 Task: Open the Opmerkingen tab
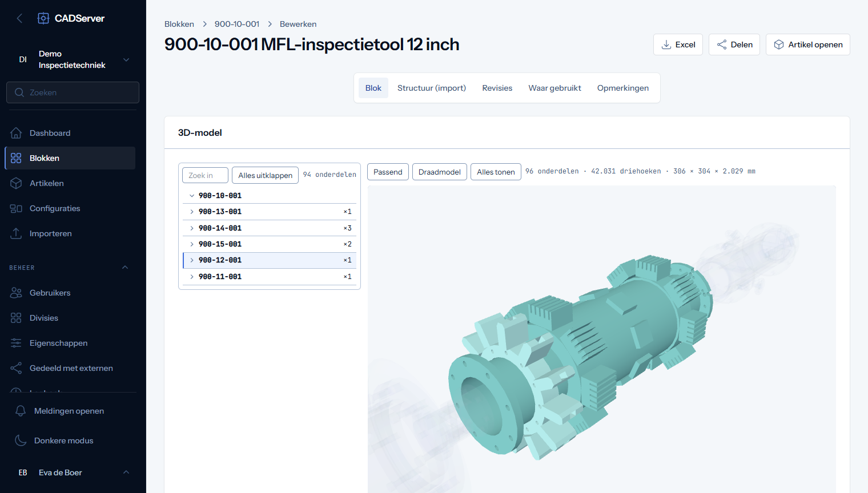pos(623,88)
